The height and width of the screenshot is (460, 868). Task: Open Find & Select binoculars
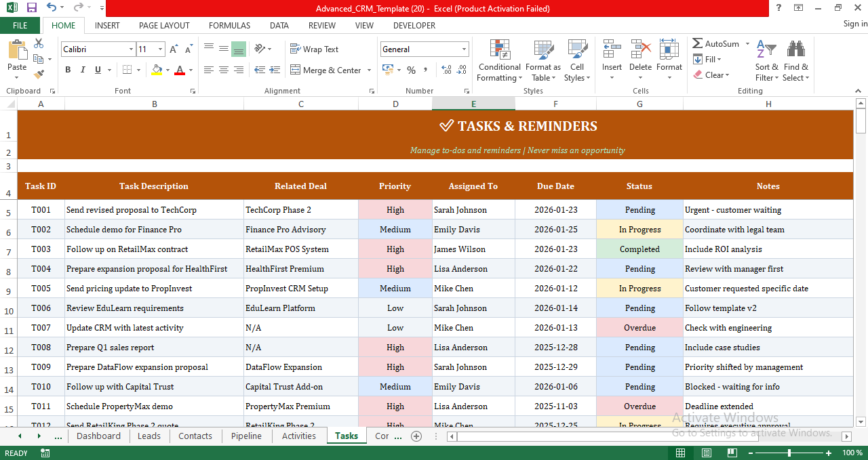tap(795, 61)
